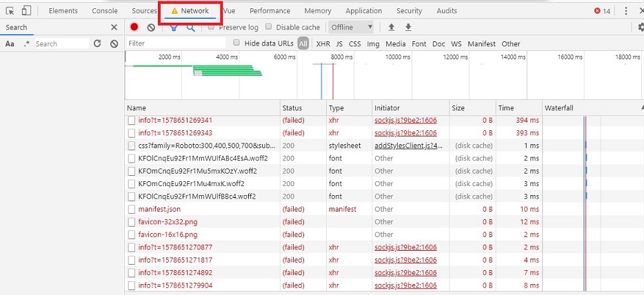Toggle the network filter funnel icon
Screen dimensions: 644x295
174,28
